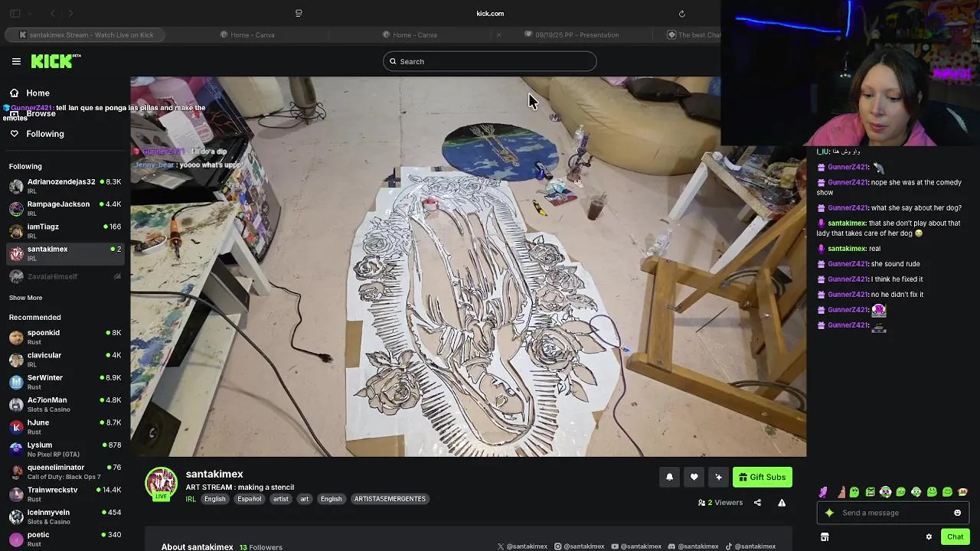Go to Following in sidebar
The width and height of the screenshot is (980, 551).
(x=65, y=134)
